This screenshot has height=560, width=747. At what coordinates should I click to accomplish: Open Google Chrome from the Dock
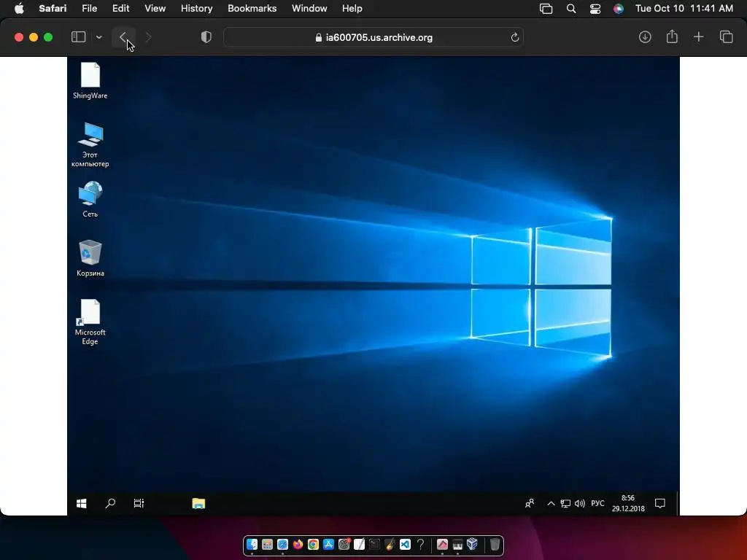pos(313,544)
